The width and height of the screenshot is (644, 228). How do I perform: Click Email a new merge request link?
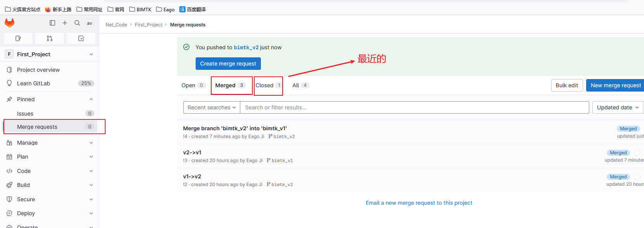[419, 203]
